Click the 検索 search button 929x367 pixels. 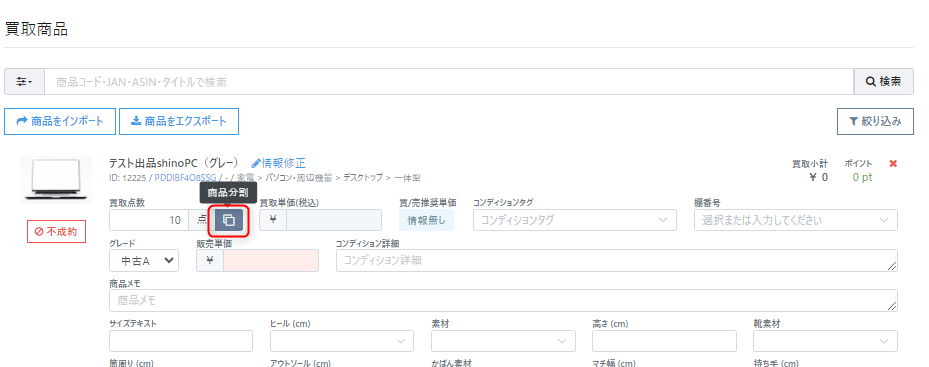(883, 82)
